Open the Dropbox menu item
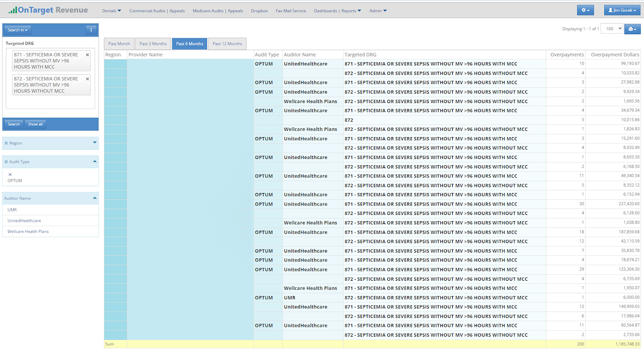 click(259, 10)
